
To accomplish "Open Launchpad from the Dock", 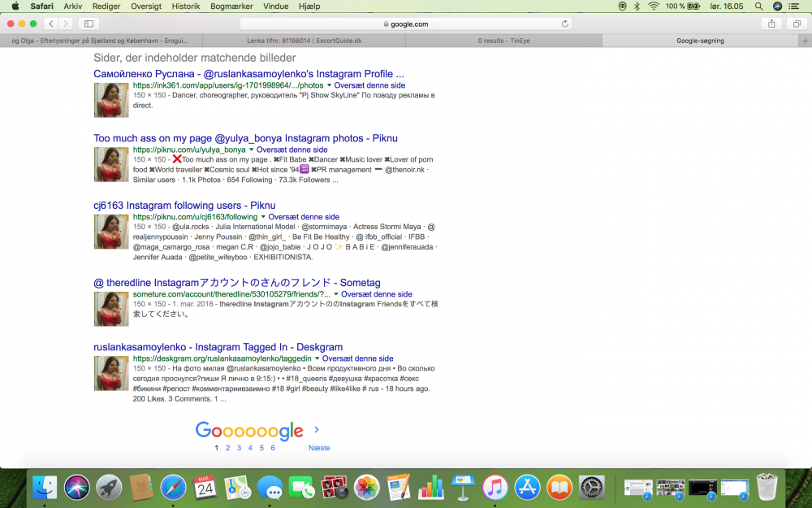I will point(109,488).
